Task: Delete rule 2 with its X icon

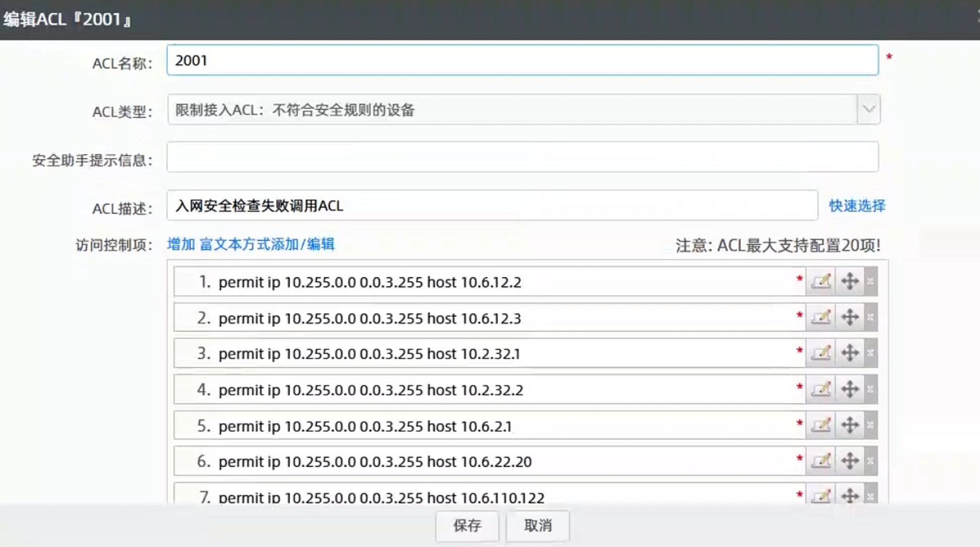Action: tap(871, 317)
